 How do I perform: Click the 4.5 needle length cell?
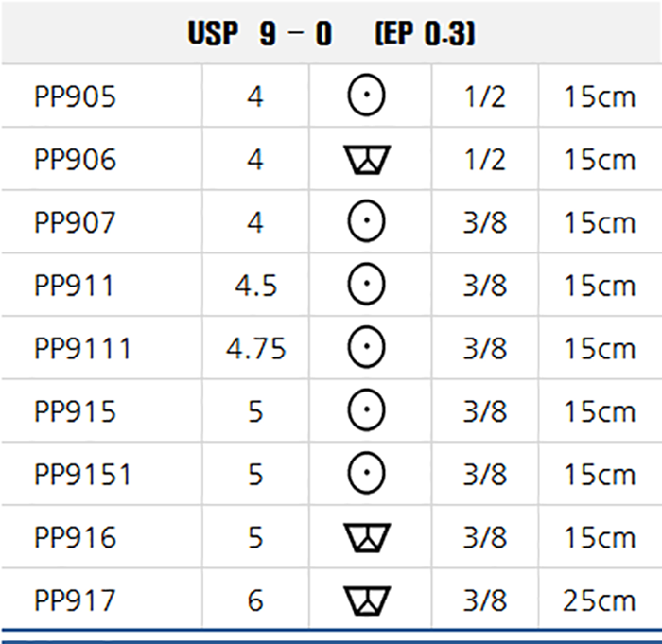pyautogui.click(x=256, y=286)
